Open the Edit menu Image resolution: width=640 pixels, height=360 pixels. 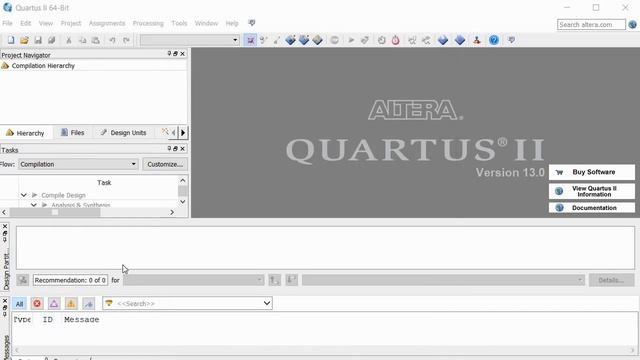pos(26,23)
